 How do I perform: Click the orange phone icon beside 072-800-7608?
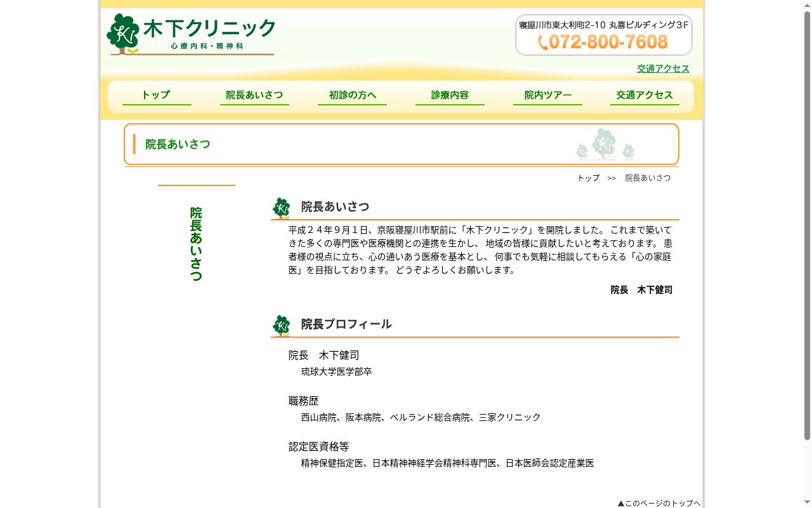[x=543, y=43]
